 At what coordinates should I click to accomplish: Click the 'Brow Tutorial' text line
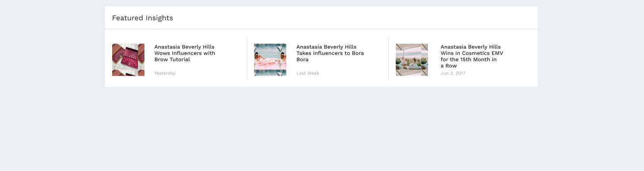point(172,59)
